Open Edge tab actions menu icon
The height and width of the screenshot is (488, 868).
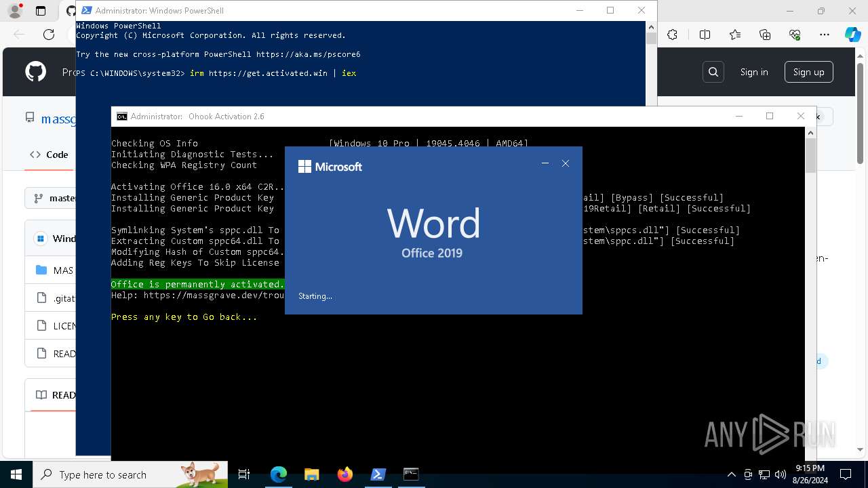41,11
